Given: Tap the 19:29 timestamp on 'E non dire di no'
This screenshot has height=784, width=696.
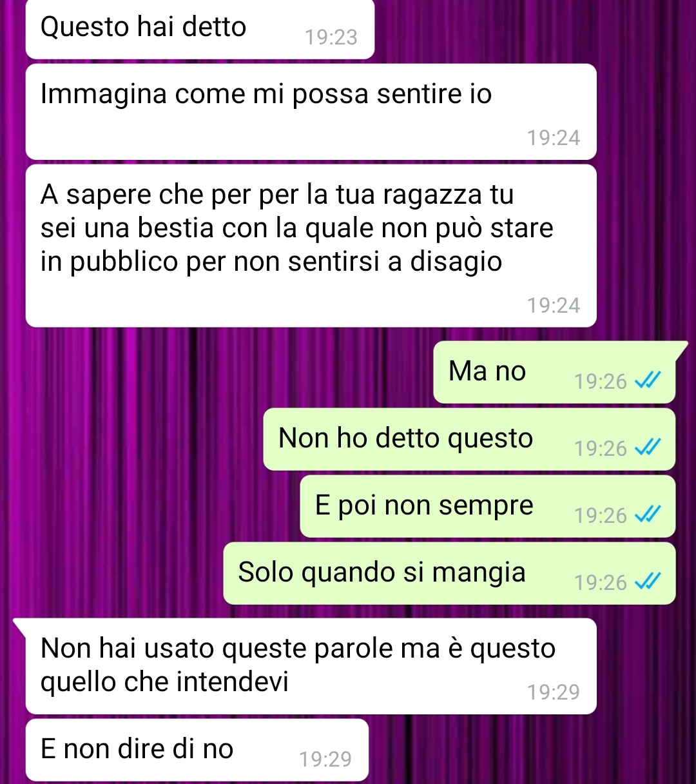Looking at the screenshot, I should pos(325,759).
